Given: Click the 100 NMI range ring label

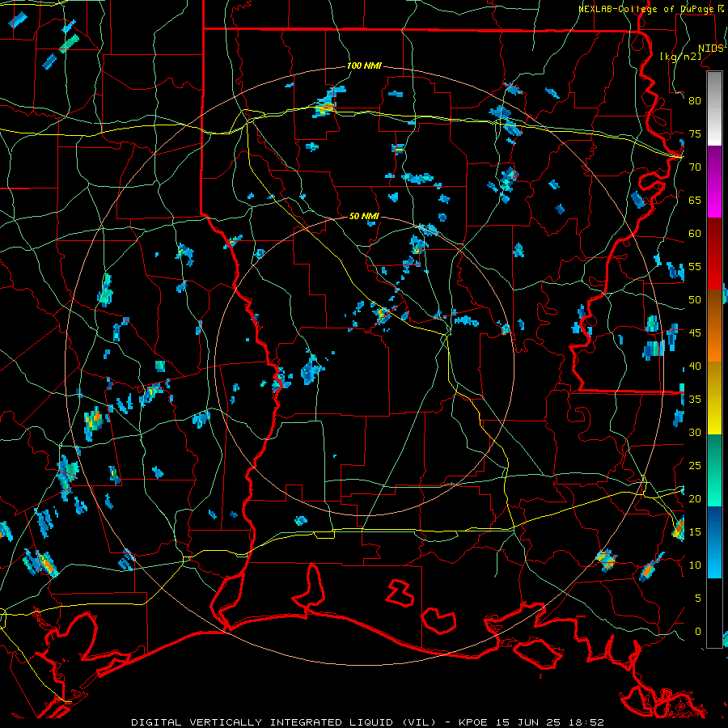Looking at the screenshot, I should point(364,66).
